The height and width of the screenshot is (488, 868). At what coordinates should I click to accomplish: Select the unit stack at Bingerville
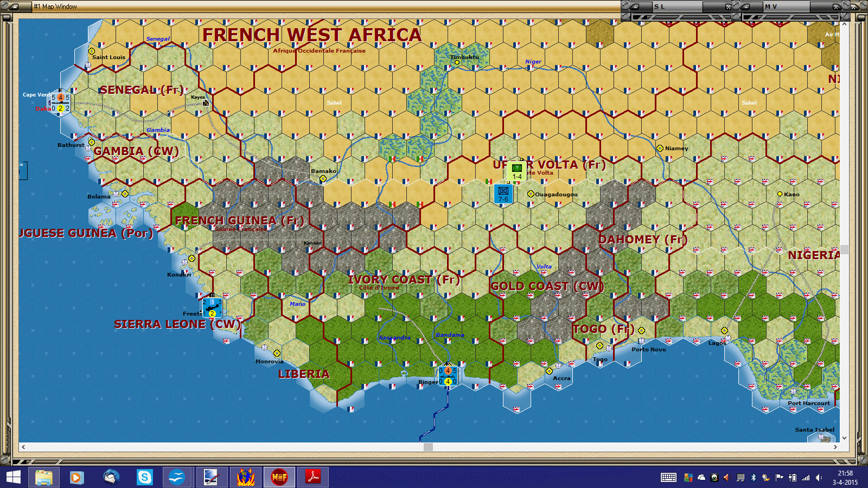[448, 376]
